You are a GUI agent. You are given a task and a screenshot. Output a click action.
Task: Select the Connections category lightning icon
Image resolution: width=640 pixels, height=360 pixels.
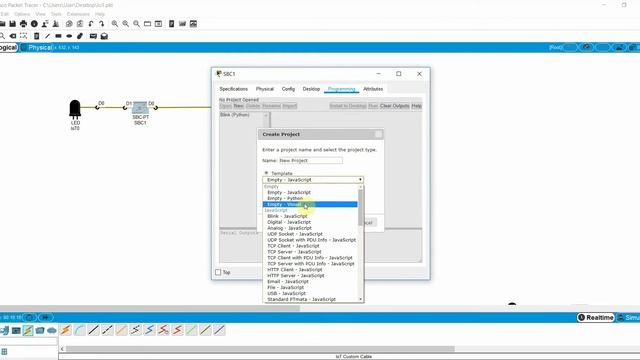point(28,330)
